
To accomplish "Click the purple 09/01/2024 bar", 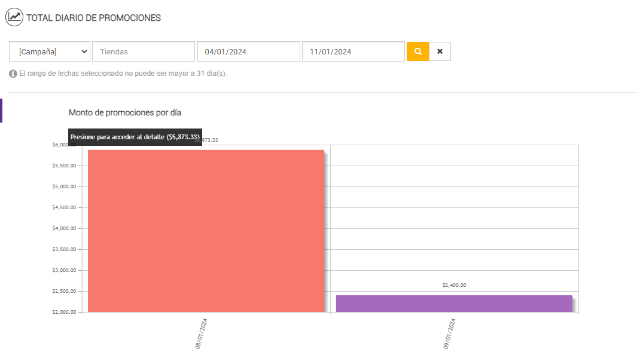I will (454, 304).
